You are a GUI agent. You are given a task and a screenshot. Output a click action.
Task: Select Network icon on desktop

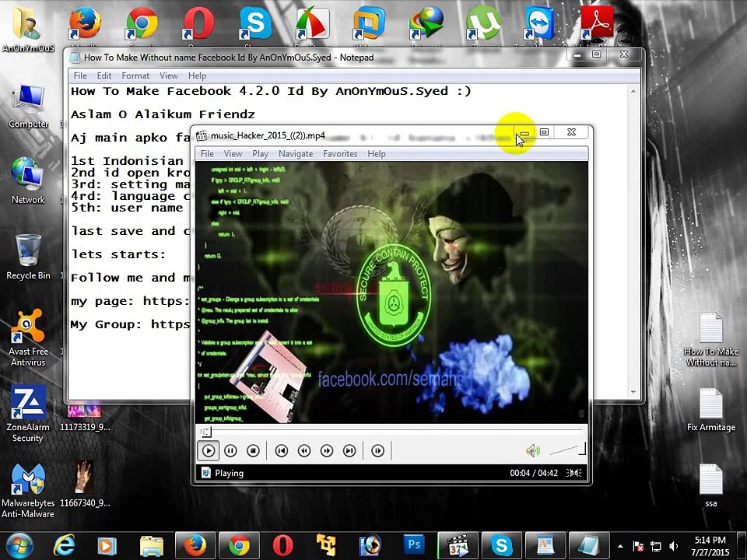pos(28,181)
